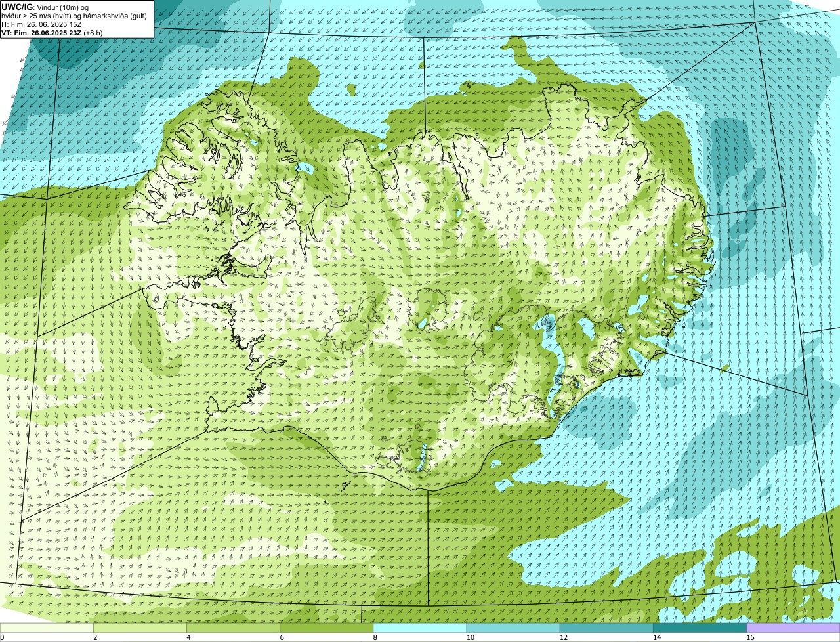Click the legend scale label '2'
This screenshot has width=840, height=642.
95,637
